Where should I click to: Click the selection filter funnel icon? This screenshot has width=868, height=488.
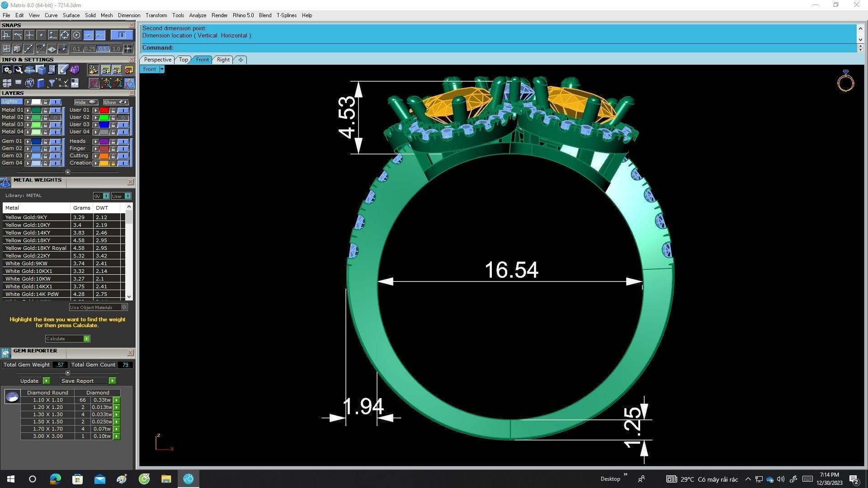52,83
